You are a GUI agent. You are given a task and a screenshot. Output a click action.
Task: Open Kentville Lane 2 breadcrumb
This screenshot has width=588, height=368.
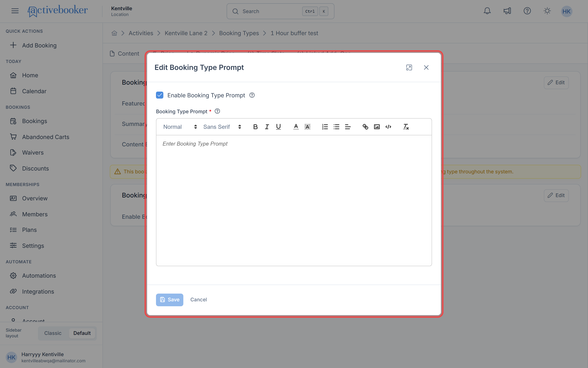tap(186, 33)
